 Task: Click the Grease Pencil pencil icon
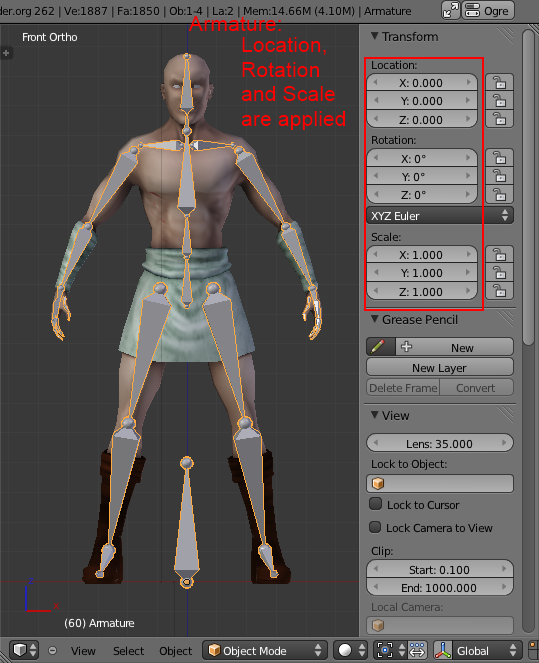coord(380,347)
